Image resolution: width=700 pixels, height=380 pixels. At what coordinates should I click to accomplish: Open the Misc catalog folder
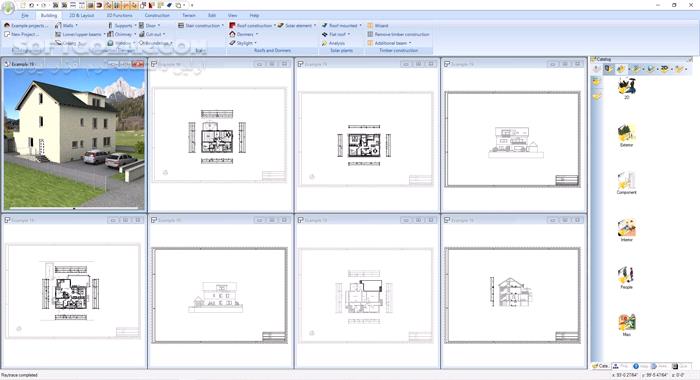point(627,325)
